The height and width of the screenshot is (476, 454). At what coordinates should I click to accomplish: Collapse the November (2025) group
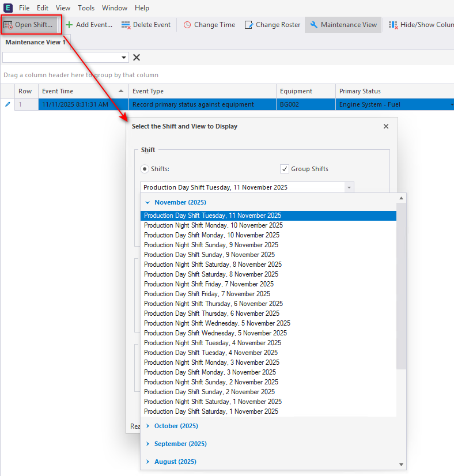(x=148, y=202)
